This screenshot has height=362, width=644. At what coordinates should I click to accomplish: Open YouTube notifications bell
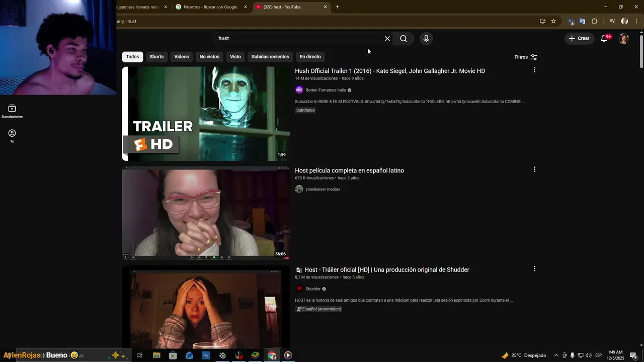pos(605,38)
